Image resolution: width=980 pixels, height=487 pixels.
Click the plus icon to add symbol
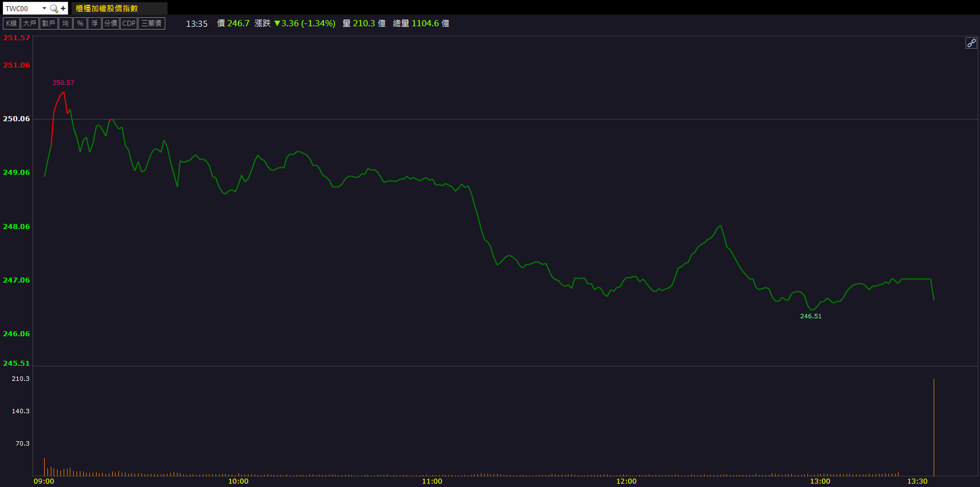click(63, 8)
